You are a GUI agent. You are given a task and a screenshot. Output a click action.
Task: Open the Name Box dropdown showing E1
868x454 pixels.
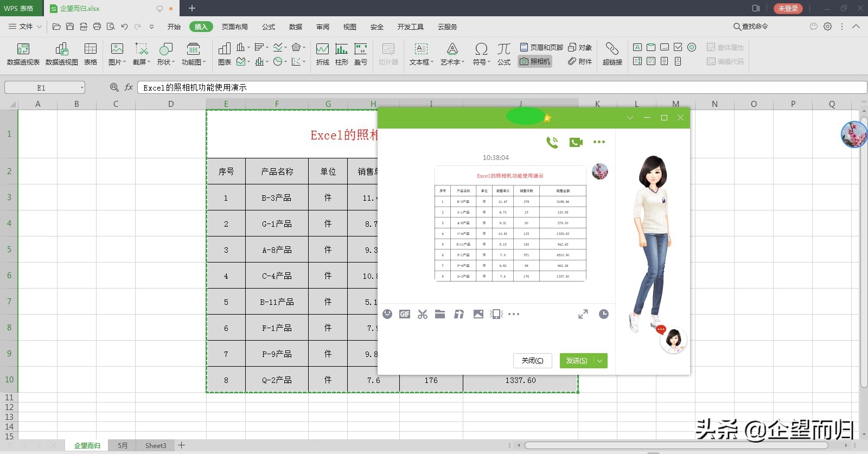82,87
